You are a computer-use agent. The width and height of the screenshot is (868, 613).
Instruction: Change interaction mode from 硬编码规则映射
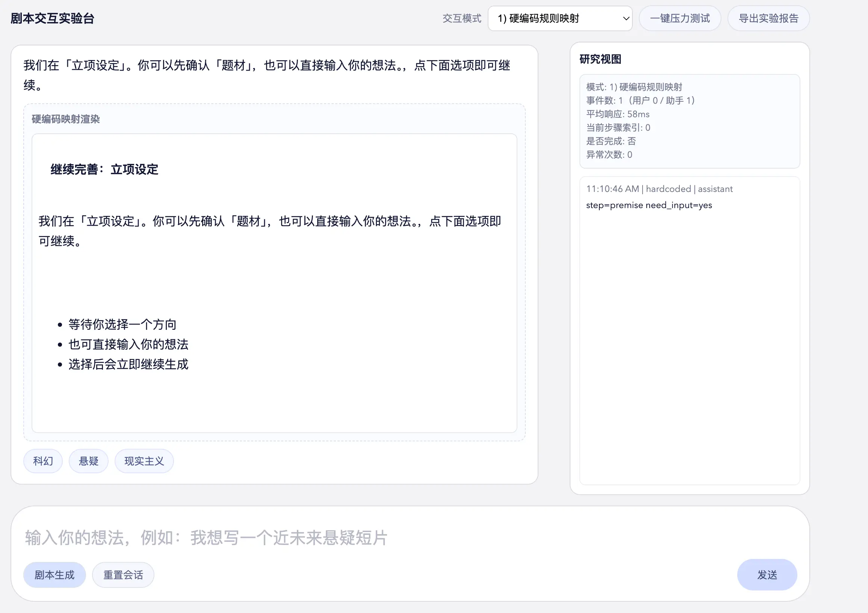(560, 18)
